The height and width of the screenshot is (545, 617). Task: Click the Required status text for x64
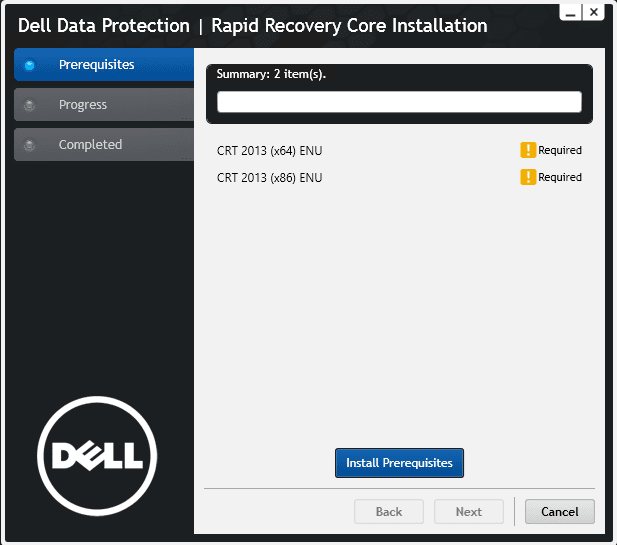click(x=560, y=151)
